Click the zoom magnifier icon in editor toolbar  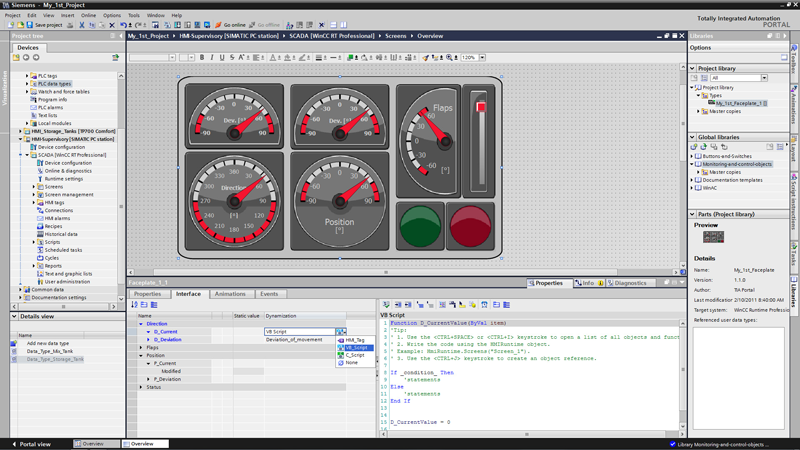pos(449,58)
